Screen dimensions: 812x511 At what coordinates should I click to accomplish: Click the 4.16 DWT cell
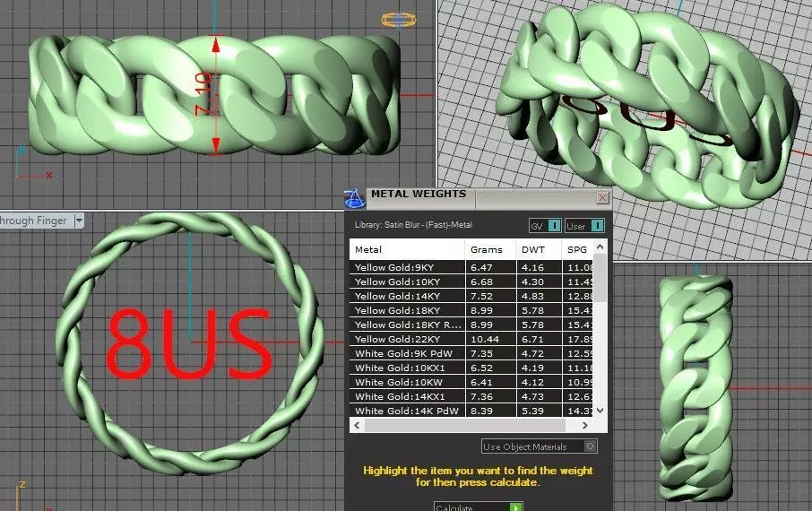539,267
